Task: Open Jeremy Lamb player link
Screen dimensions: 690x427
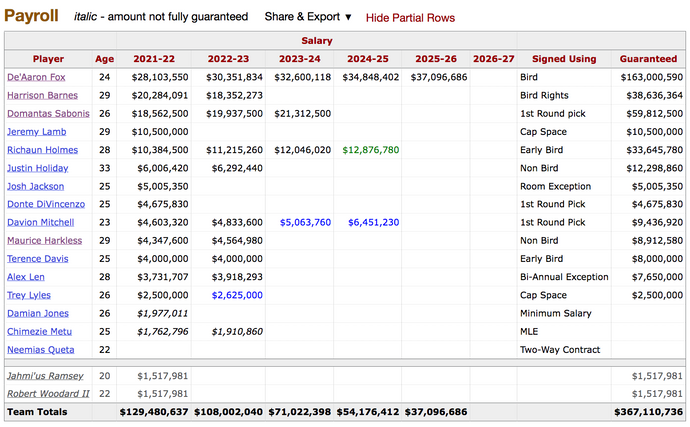Action: (37, 132)
